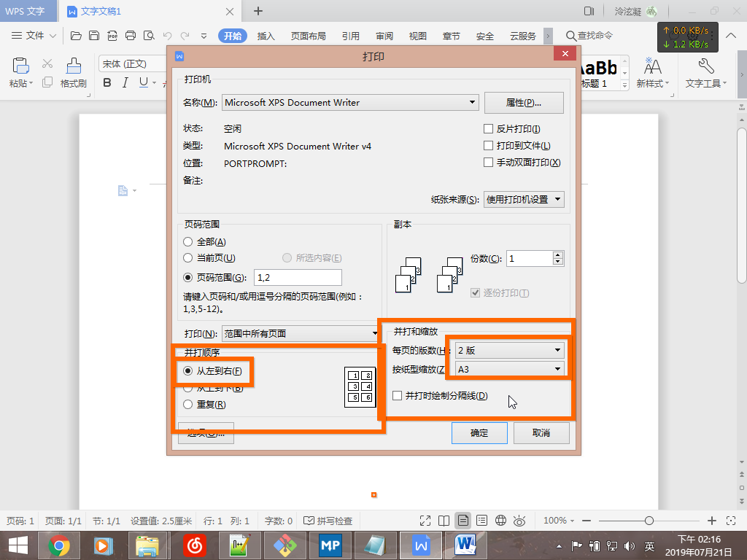Select Page range (页码范围) radio button
Screen dimensions: 747x560
(187, 277)
